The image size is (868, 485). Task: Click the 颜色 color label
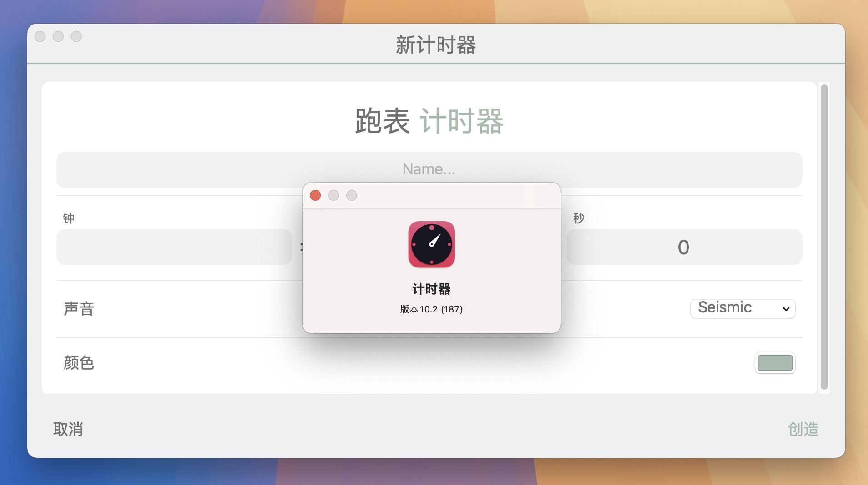pyautogui.click(x=79, y=363)
